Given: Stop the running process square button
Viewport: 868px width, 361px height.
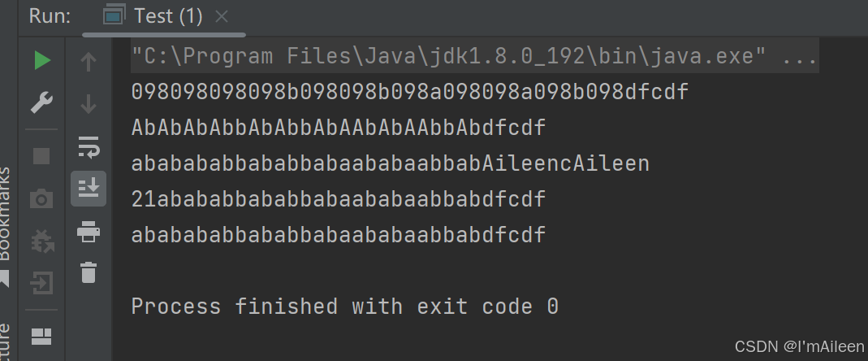Looking at the screenshot, I should 41,156.
